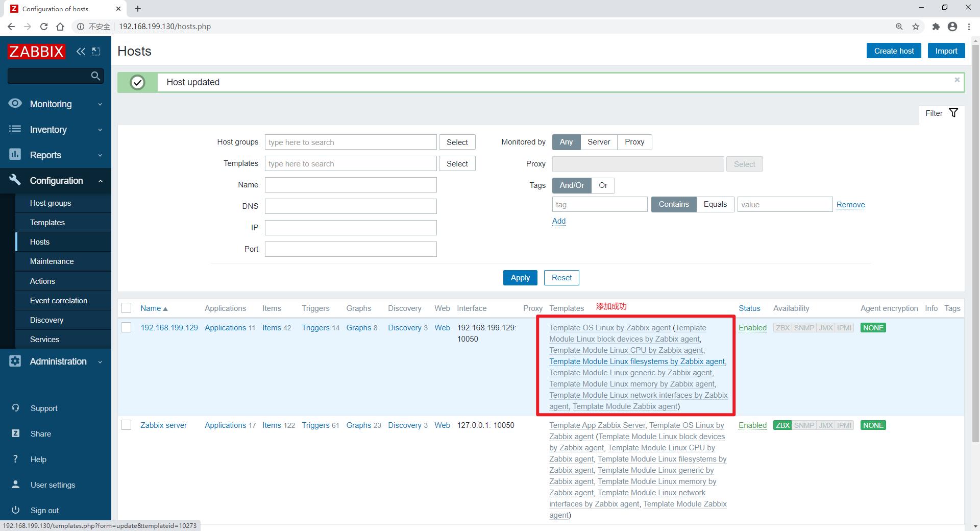
Task: Choose Or tag evaluation
Action: click(603, 185)
